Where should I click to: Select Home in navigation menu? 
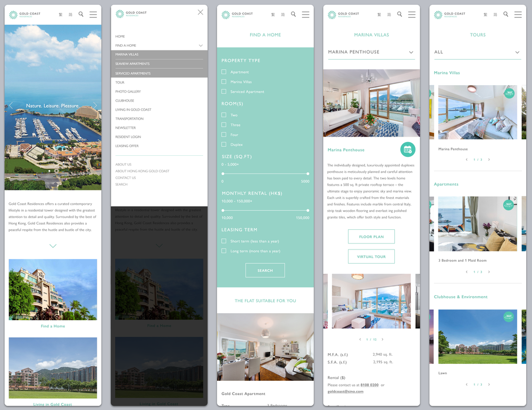tap(120, 36)
